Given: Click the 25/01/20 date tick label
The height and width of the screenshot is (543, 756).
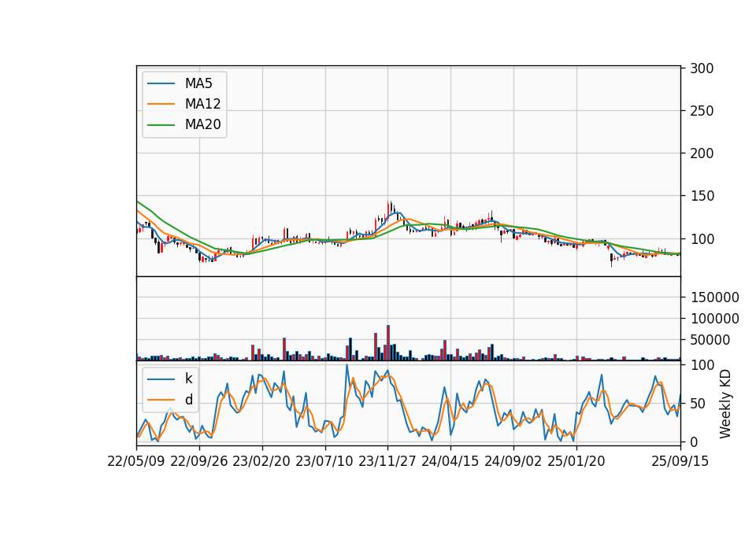Looking at the screenshot, I should tap(576, 461).
